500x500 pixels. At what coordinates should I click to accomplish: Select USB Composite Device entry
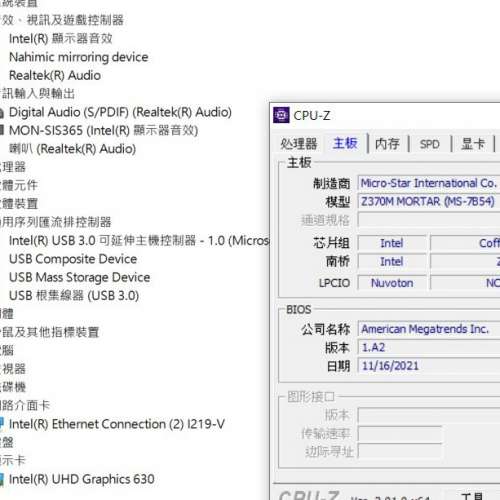[73, 259]
